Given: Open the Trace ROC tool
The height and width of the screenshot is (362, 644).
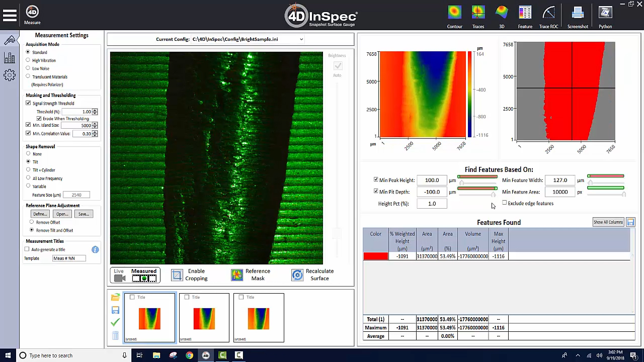Looking at the screenshot, I should [x=548, y=17].
